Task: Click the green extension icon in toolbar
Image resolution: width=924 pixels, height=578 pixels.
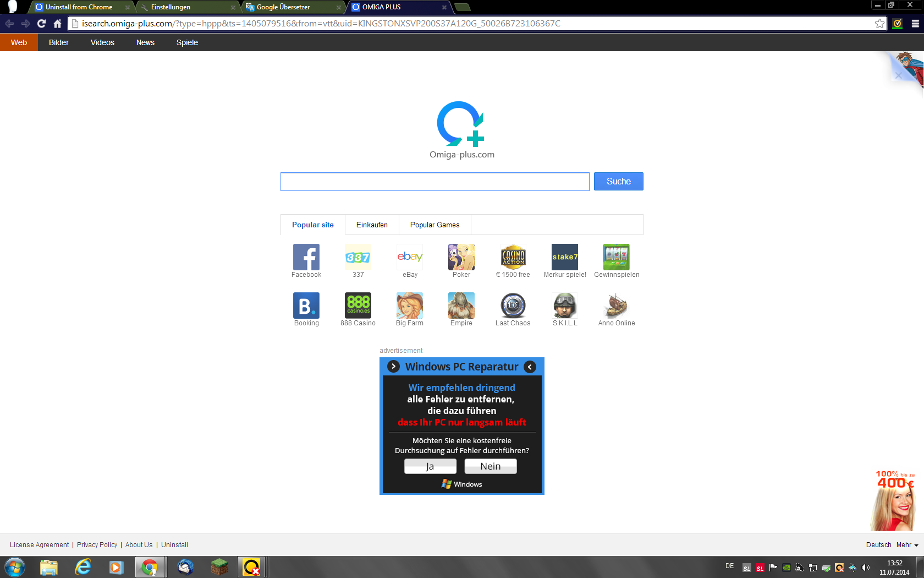Action: [x=898, y=23]
